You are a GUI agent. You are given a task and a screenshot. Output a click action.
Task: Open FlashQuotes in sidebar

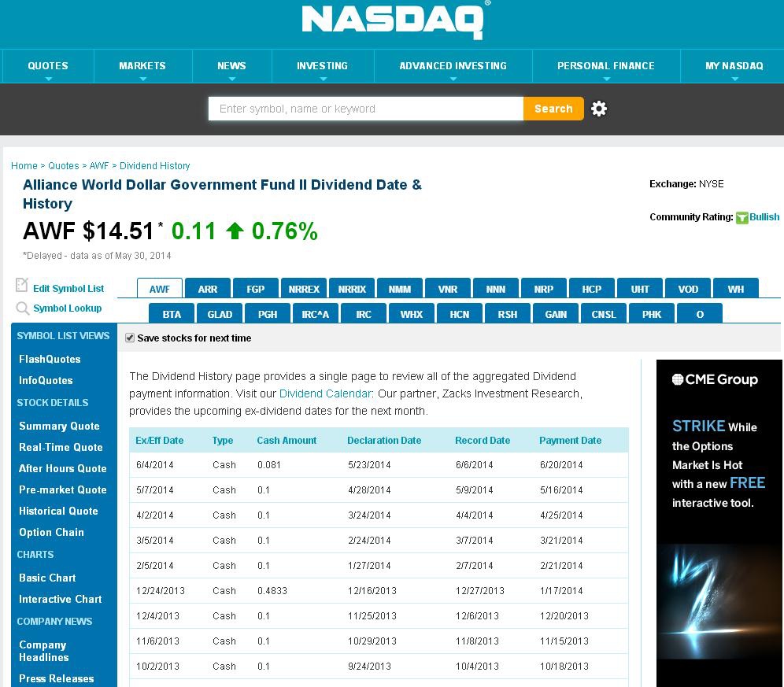(x=50, y=359)
